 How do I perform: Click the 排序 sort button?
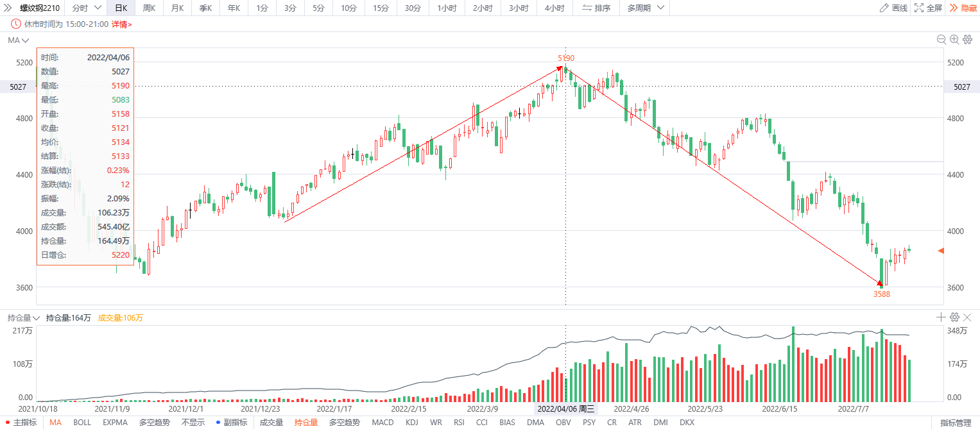click(596, 8)
